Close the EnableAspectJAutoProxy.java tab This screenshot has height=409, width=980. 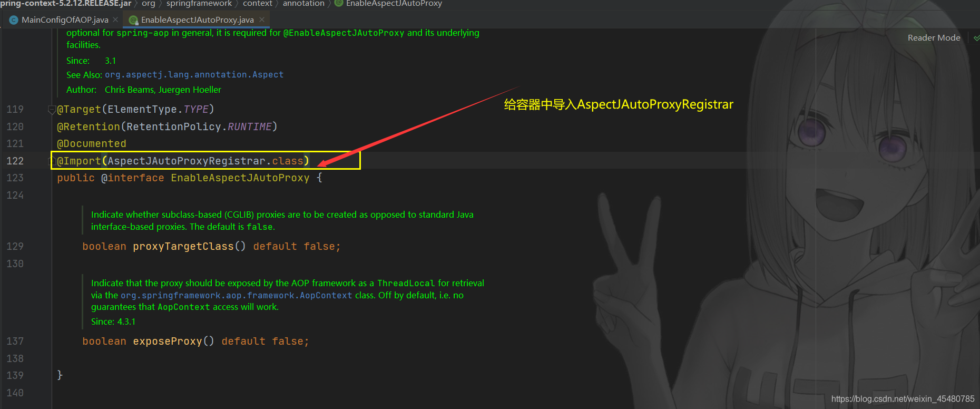tap(262, 20)
